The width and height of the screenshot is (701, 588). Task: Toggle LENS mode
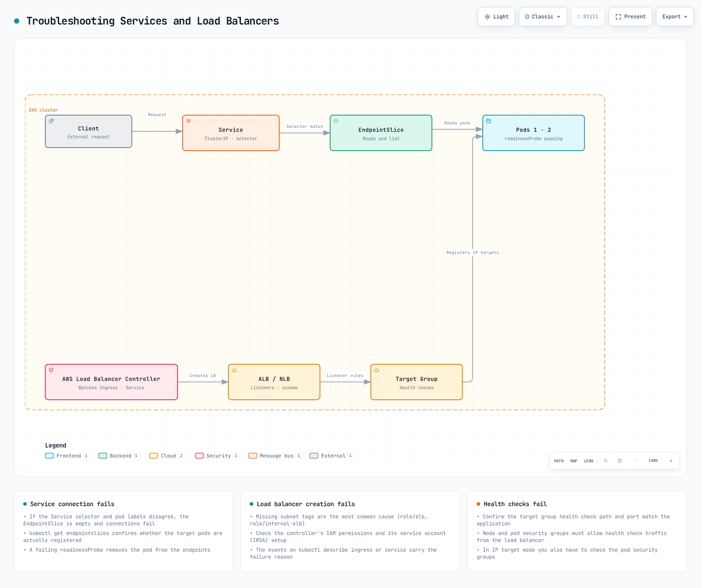click(588, 461)
